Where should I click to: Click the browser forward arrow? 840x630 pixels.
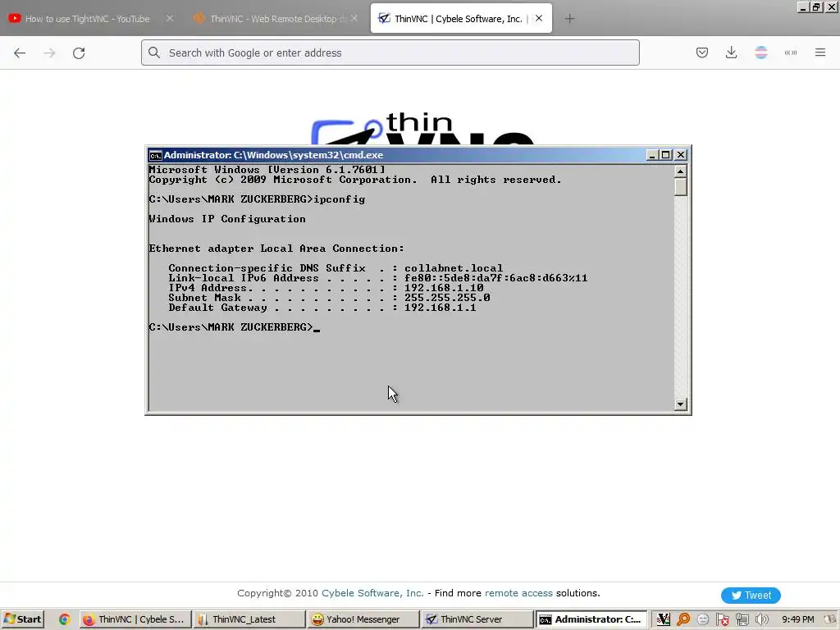[x=49, y=52]
